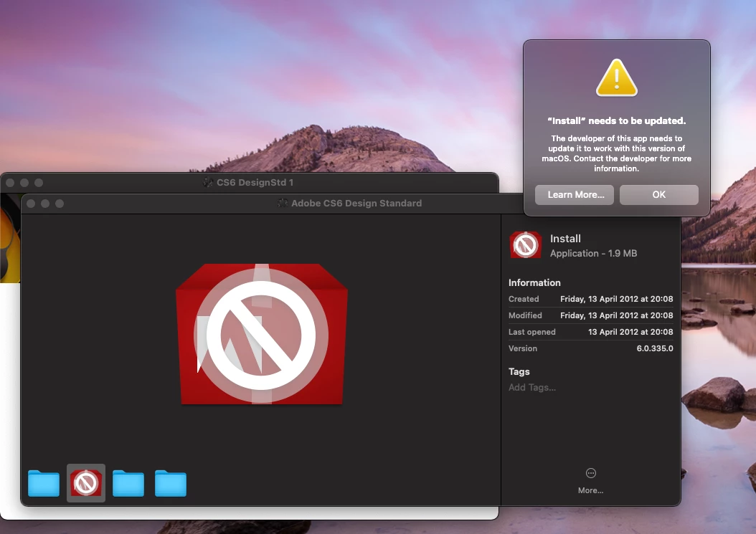The height and width of the screenshot is (534, 756).
Task: Open the More... actions circle icon
Action: pos(590,473)
